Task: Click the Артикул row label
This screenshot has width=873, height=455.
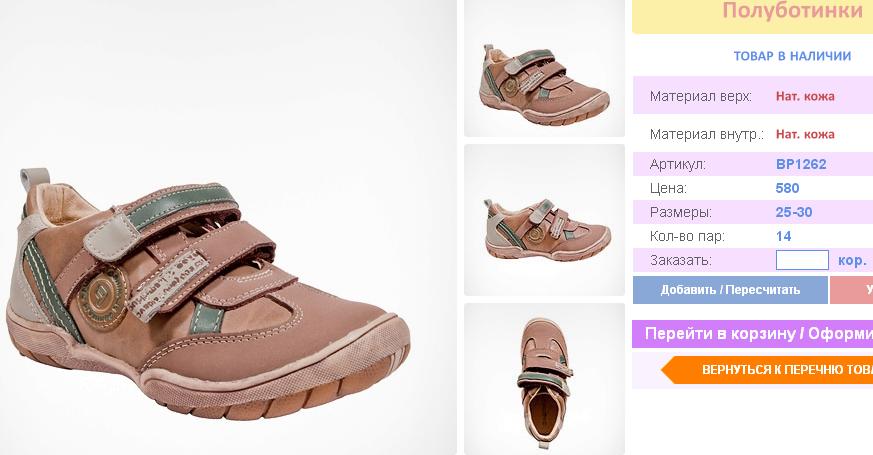Action: click(x=678, y=164)
